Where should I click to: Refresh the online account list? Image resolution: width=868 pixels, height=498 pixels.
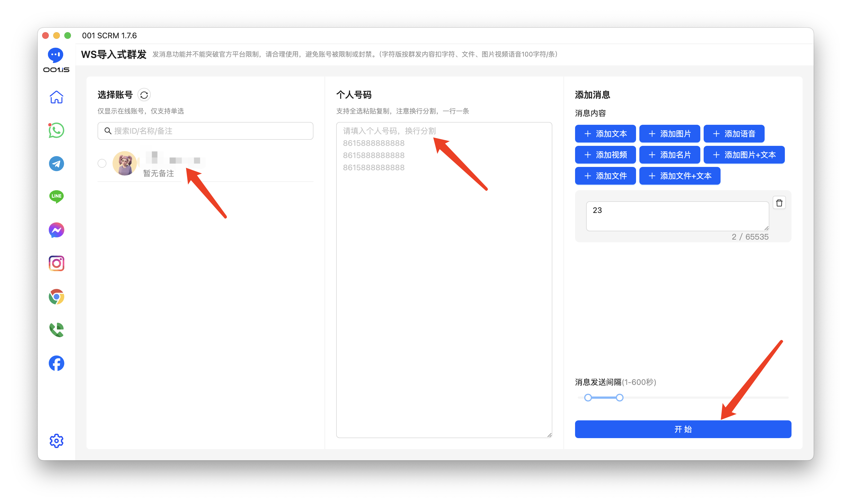[x=144, y=94]
